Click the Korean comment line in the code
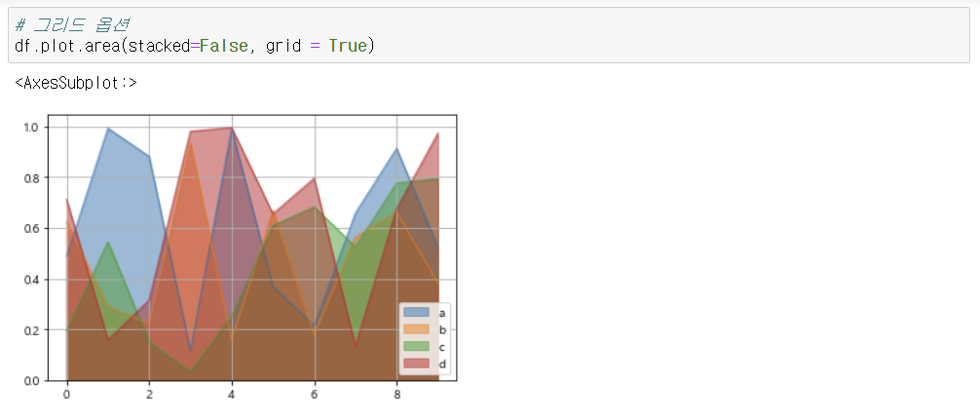Screen dimensions: 980x419 [72, 25]
